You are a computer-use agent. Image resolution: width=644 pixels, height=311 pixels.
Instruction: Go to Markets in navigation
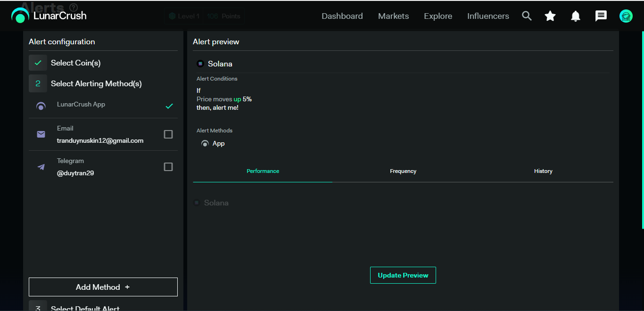coord(393,16)
